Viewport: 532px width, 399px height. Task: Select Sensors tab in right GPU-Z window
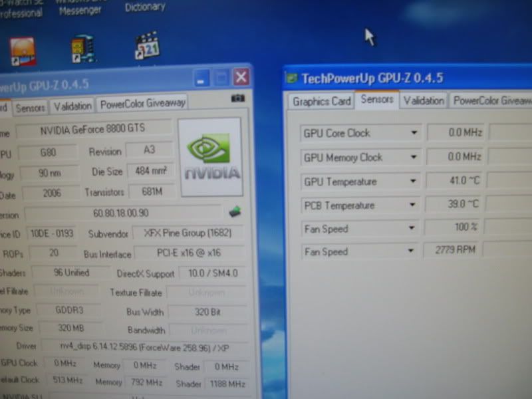pyautogui.click(x=377, y=100)
